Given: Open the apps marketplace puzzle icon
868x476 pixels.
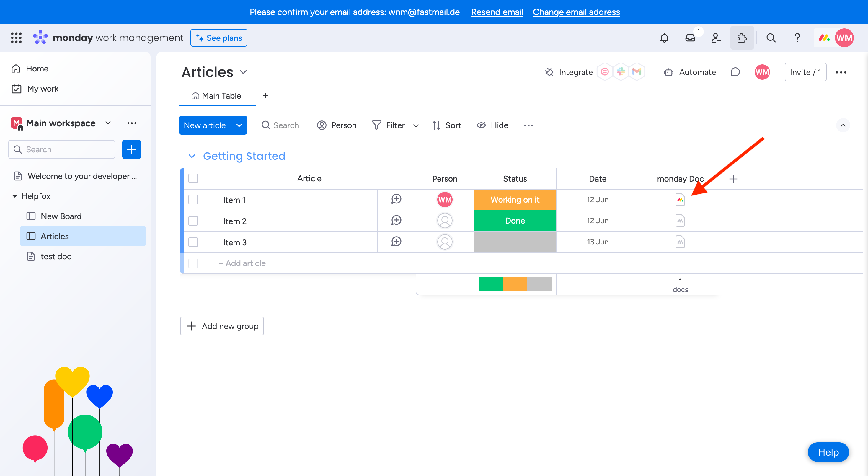Looking at the screenshot, I should point(742,38).
